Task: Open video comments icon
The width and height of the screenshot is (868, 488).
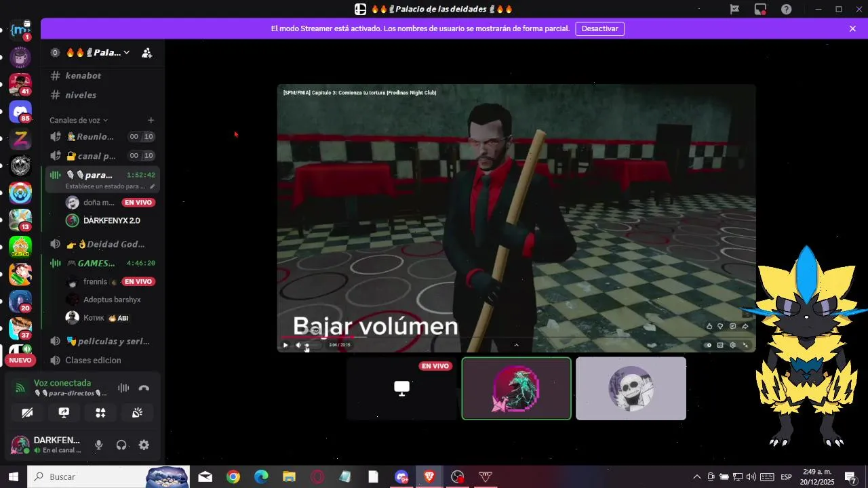Action: point(733,326)
